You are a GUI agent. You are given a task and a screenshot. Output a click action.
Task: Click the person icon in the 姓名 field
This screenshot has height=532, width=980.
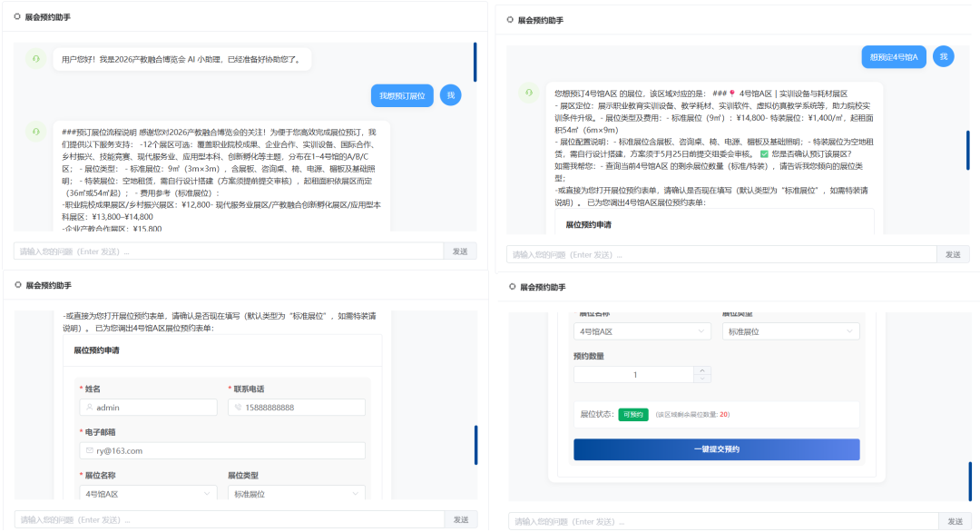[89, 407]
